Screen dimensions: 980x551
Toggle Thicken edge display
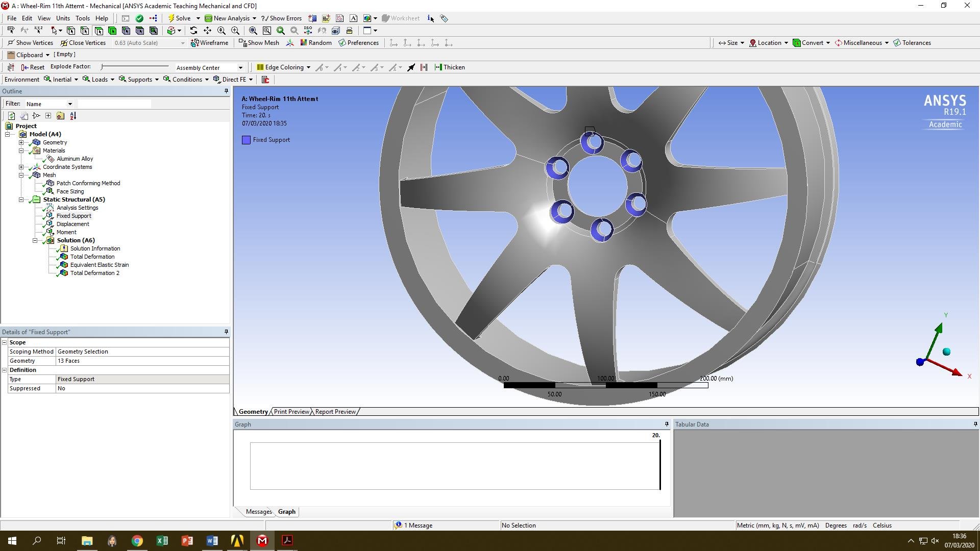click(x=450, y=67)
